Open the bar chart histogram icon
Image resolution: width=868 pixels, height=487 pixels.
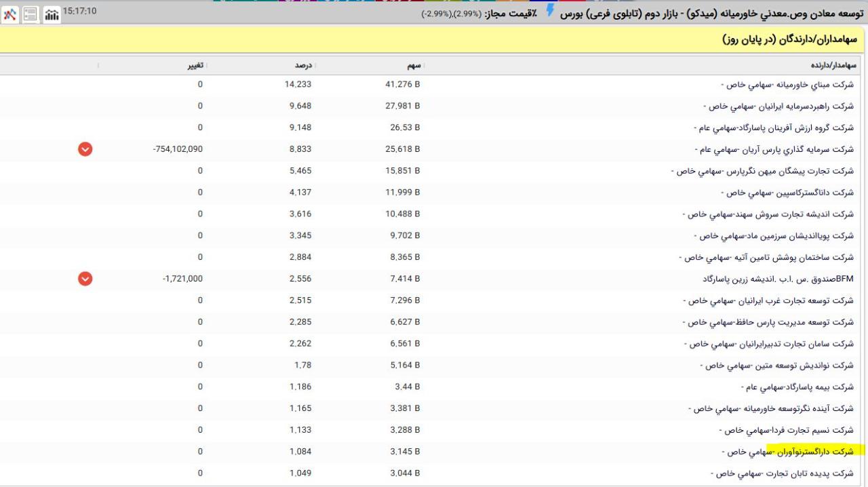click(52, 14)
